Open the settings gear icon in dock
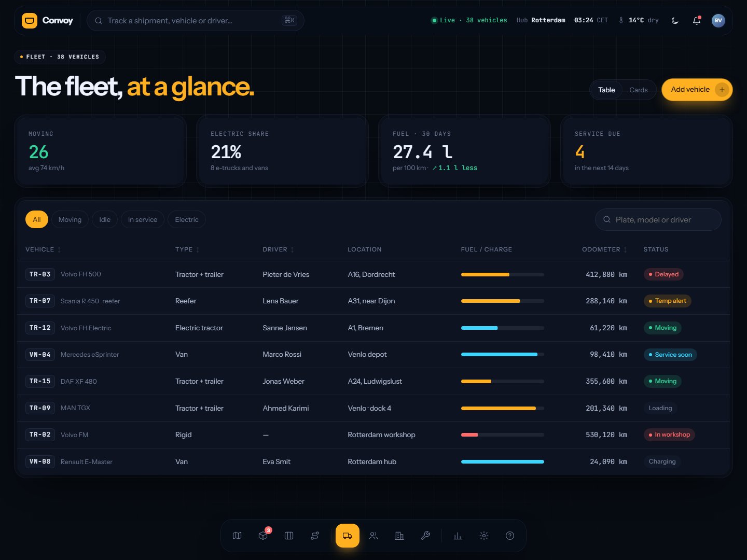This screenshot has width=747, height=560. 484,536
